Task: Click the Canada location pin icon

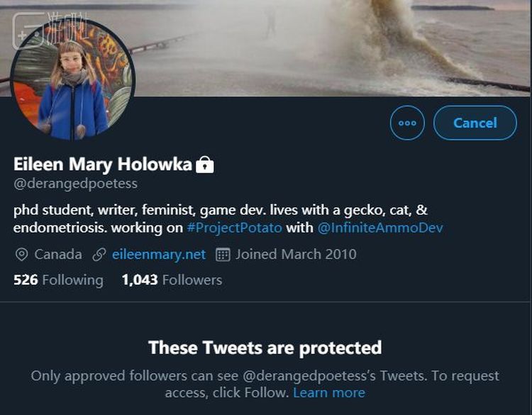Action: 21,254
